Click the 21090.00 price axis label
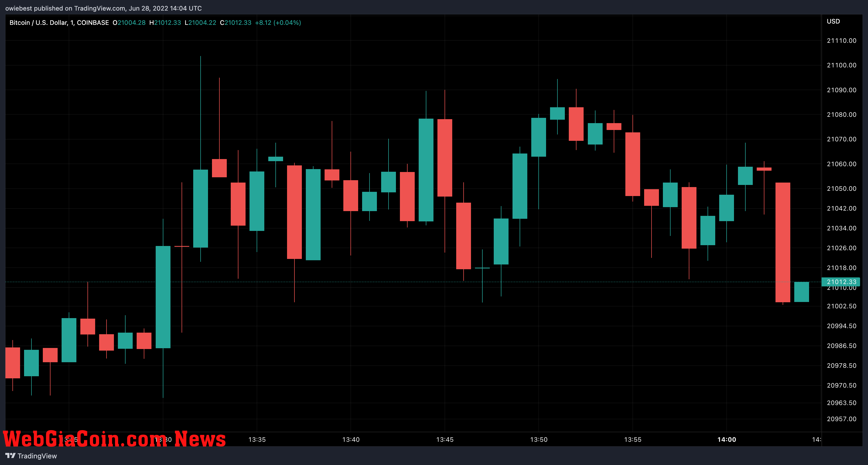 point(841,90)
